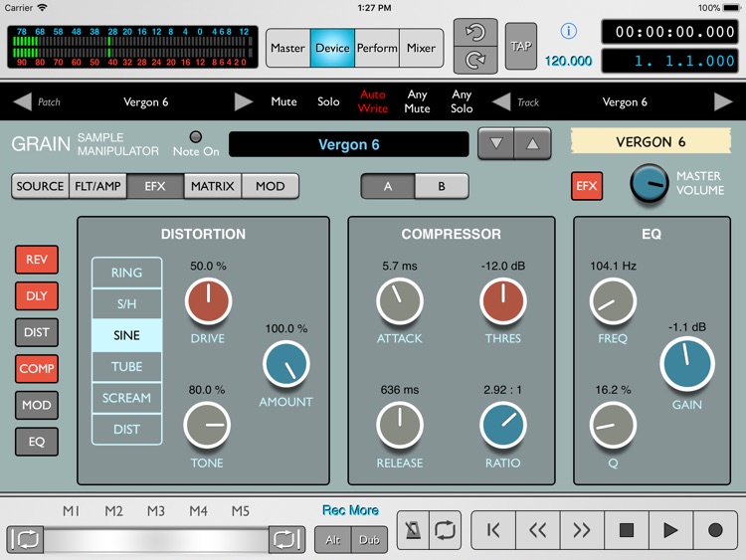Click the loop range slider bar
Screen dimensions: 746x560
(156, 539)
